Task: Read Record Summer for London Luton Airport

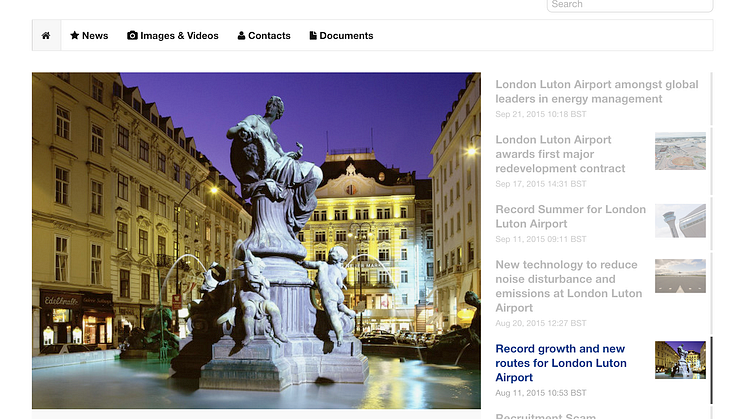Action: 570,216
